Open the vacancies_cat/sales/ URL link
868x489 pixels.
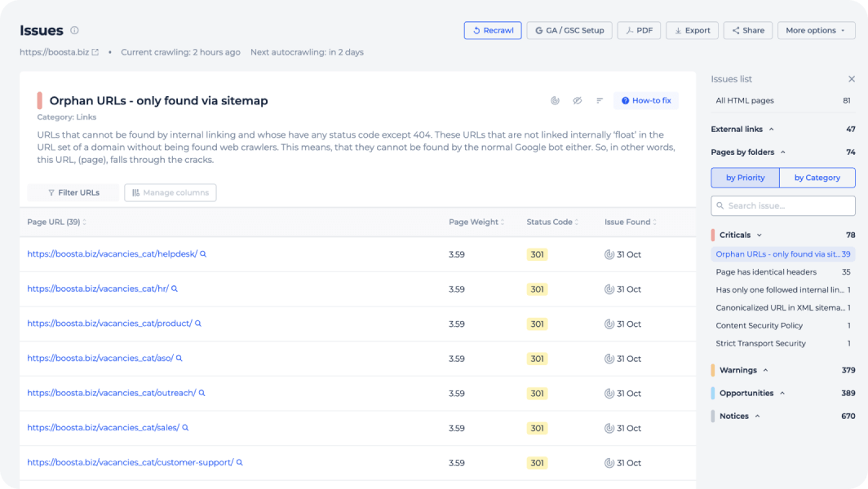coord(104,428)
